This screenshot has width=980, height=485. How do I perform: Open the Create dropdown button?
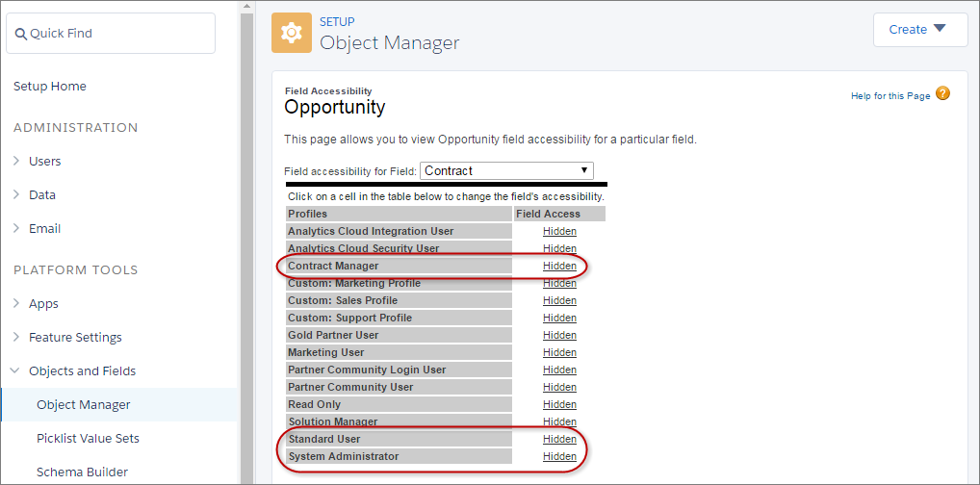point(920,30)
